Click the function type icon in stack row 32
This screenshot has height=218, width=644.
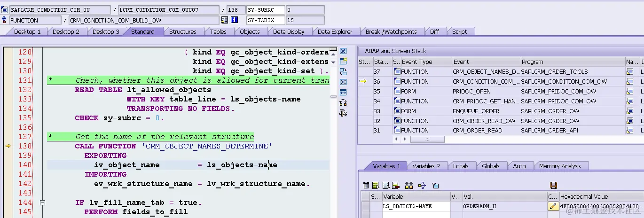[x=397, y=121]
